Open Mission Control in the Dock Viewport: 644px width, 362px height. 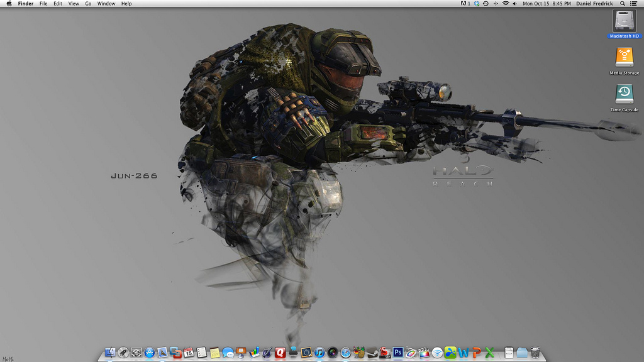(x=136, y=352)
